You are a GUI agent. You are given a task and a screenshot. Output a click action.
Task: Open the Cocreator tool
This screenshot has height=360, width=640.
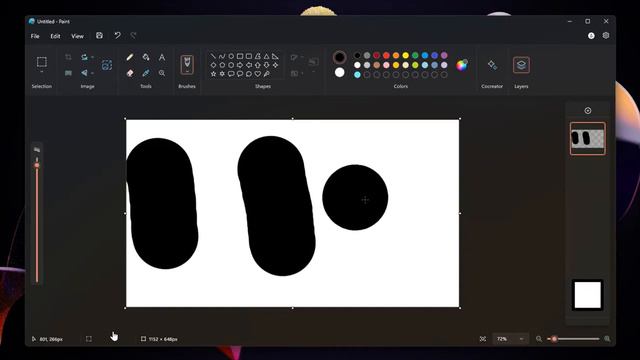tap(492, 65)
